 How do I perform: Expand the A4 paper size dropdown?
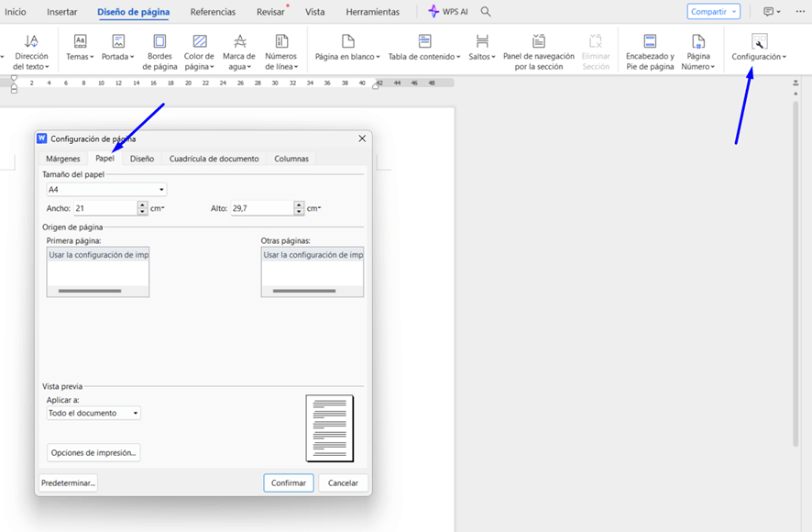(161, 190)
